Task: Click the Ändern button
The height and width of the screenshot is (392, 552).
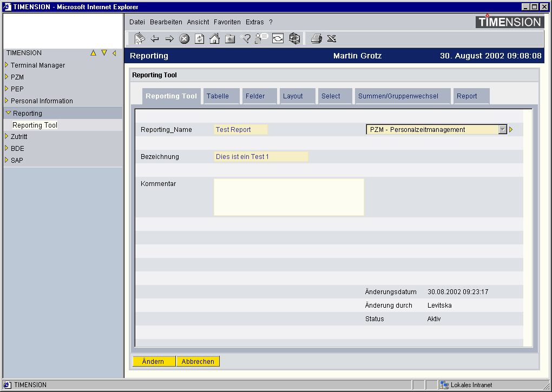Action: pos(153,362)
